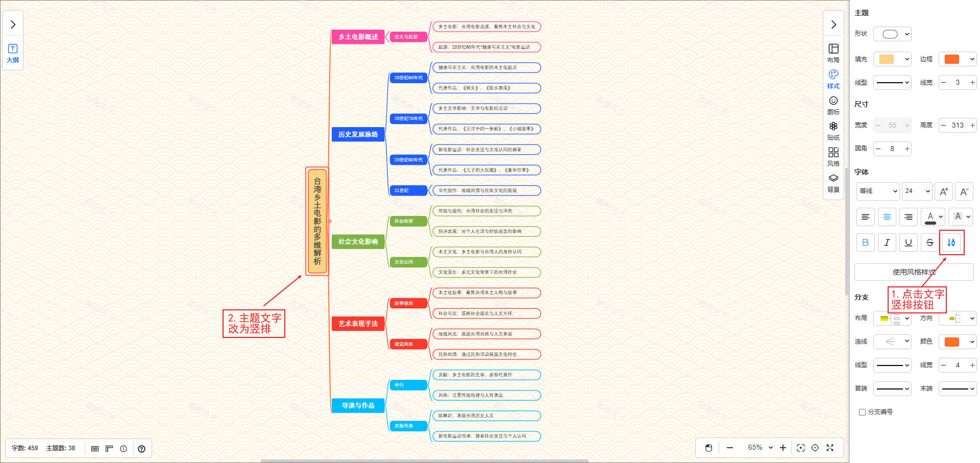Open the orange border (边框) color swatch

point(957,59)
